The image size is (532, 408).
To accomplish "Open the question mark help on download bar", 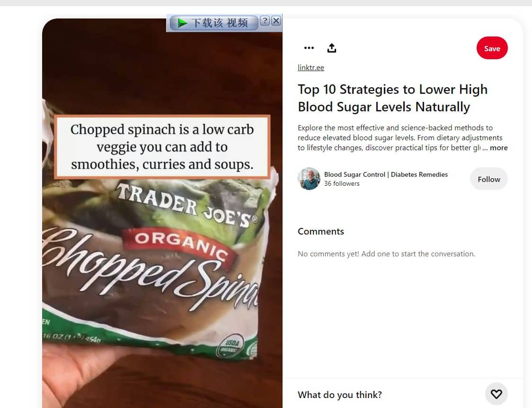I will pos(266,21).
